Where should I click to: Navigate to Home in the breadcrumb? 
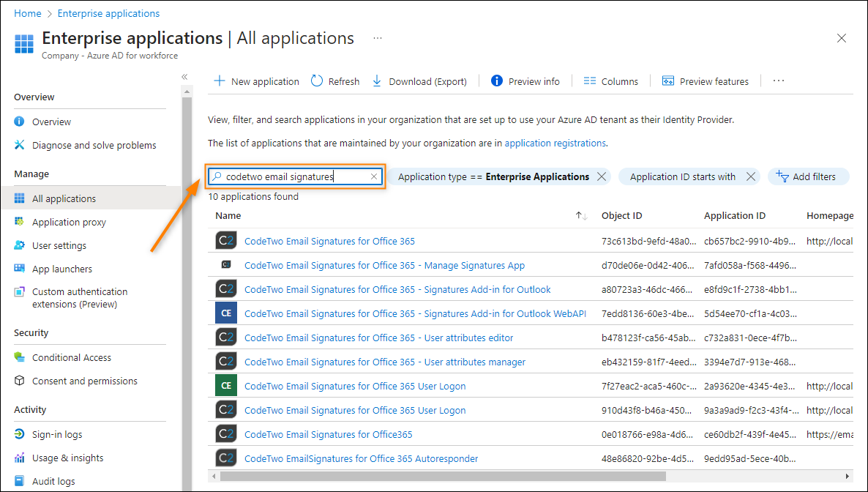[x=27, y=13]
